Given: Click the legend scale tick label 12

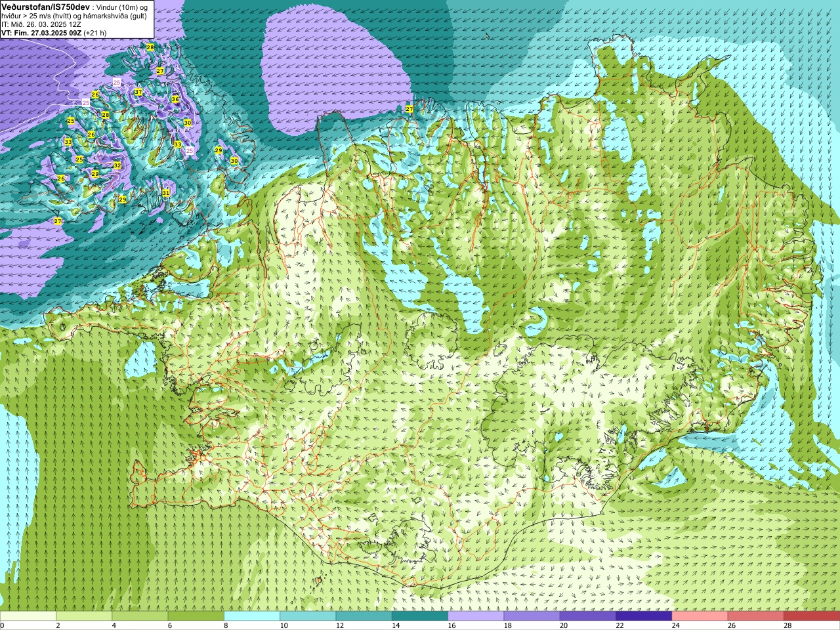Looking at the screenshot, I should (339, 625).
